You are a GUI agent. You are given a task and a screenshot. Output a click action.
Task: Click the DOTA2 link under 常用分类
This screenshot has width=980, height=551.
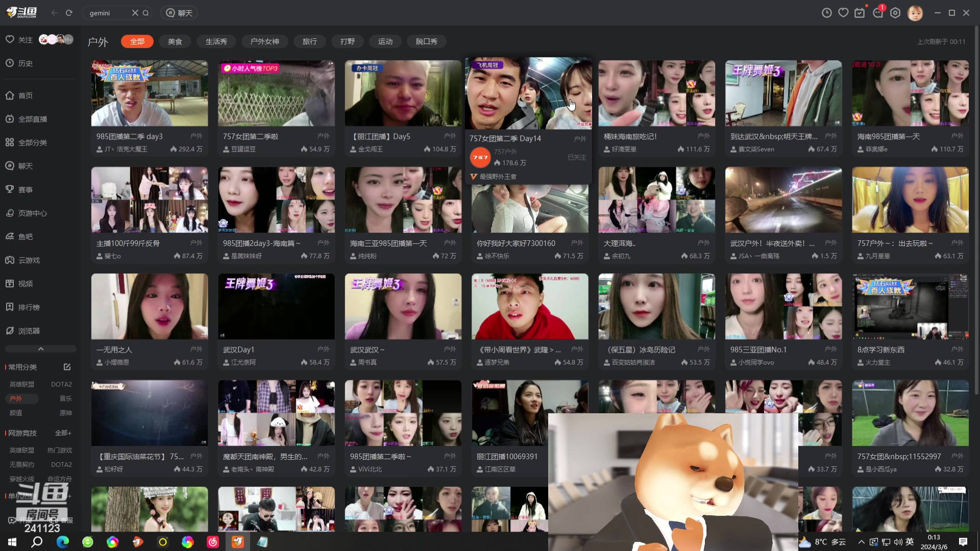click(61, 384)
